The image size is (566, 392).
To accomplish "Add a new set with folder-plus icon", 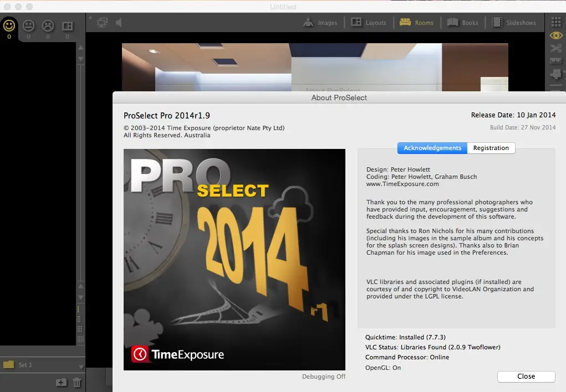I will [61, 382].
